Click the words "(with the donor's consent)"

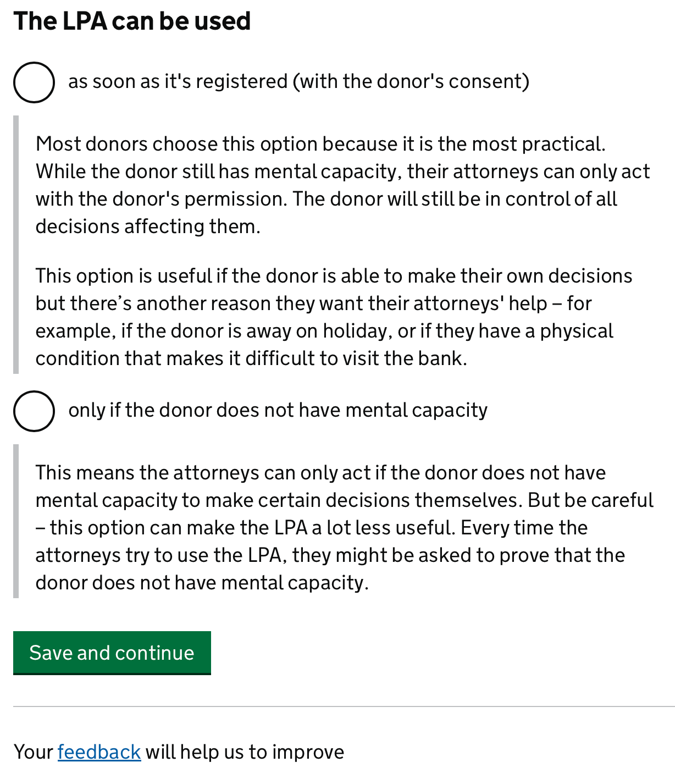(x=411, y=81)
